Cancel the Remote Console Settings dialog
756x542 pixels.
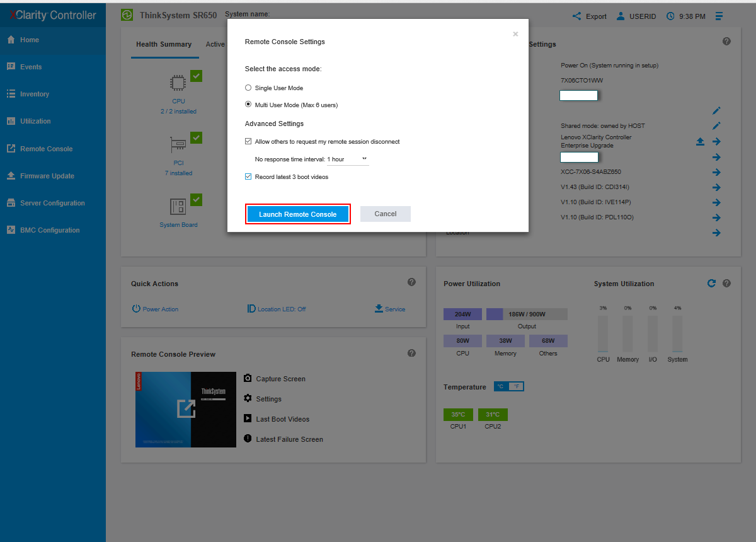[386, 214]
